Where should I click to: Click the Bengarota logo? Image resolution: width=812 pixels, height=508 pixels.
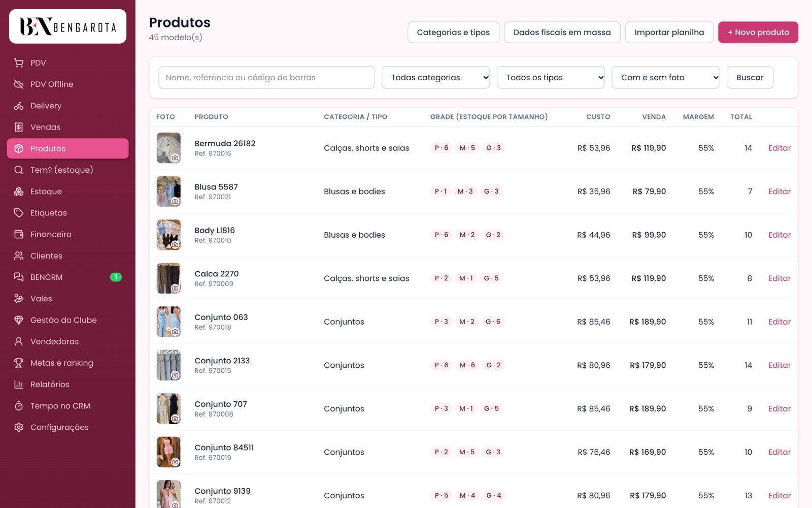(67, 26)
